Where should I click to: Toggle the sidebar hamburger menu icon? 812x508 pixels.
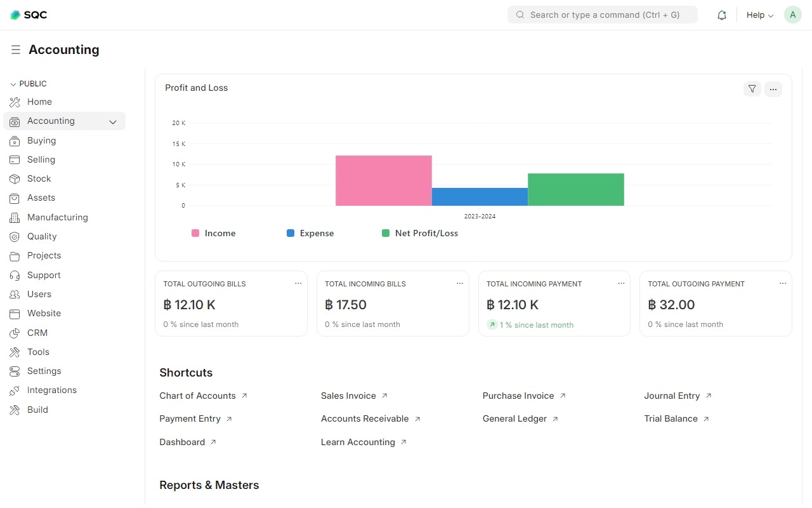(16, 50)
